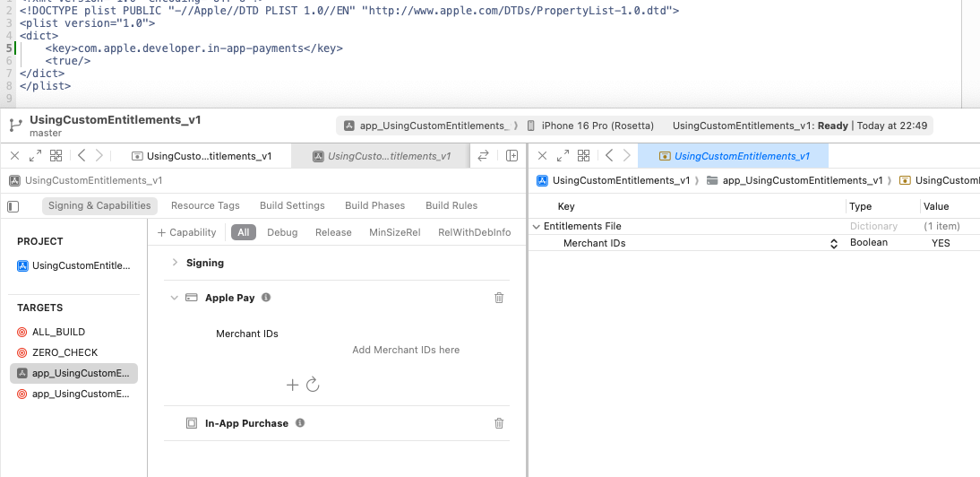This screenshot has height=477, width=980.
Task: Click the Apple Pay info icon
Action: [266, 298]
